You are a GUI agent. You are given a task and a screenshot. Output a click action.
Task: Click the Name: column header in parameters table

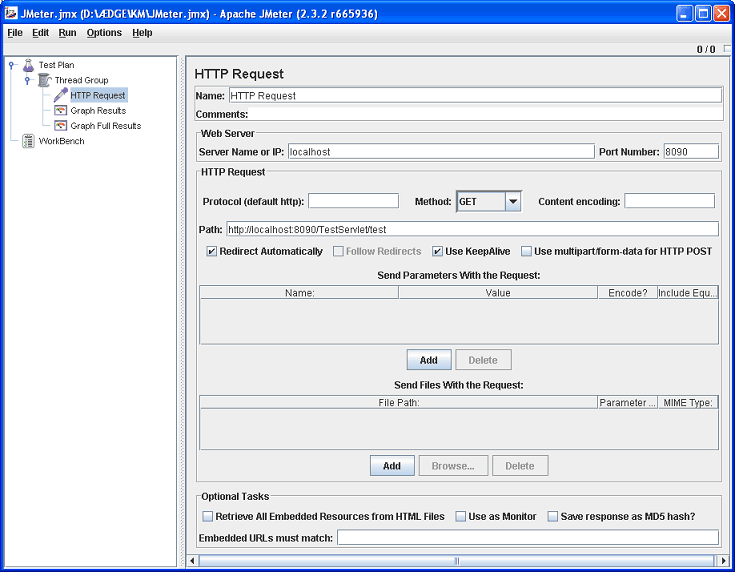300,293
